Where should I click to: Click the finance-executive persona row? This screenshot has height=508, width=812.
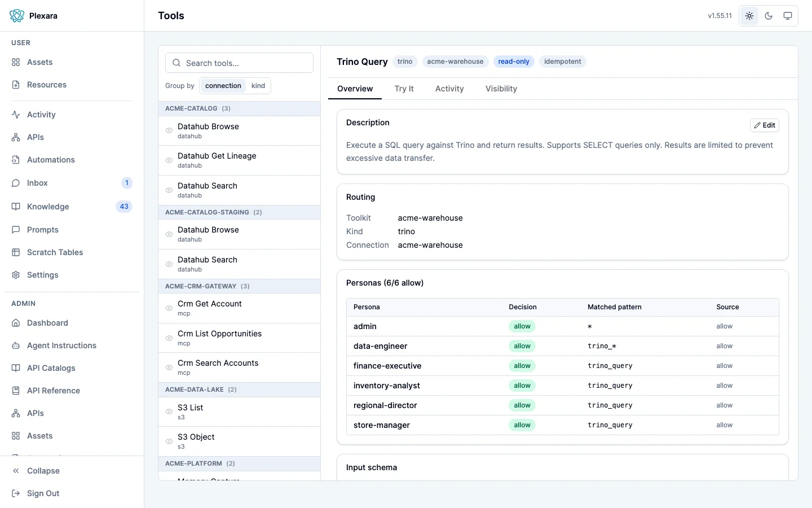(563, 366)
